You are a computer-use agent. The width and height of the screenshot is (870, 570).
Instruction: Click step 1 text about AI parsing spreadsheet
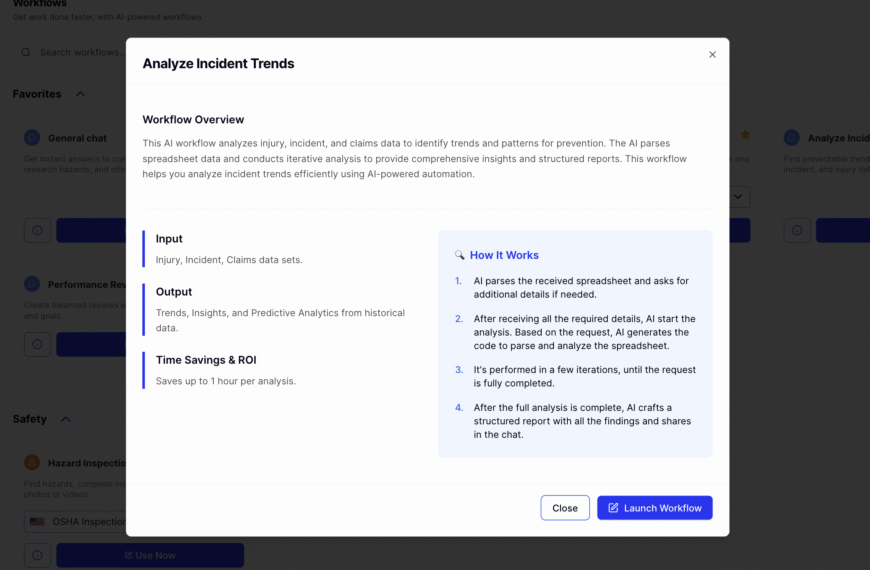(x=581, y=287)
